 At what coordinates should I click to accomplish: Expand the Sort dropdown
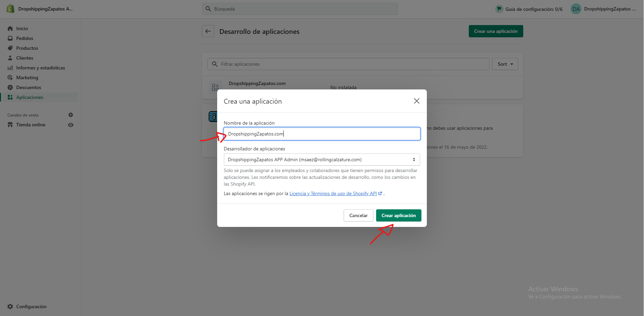click(505, 64)
